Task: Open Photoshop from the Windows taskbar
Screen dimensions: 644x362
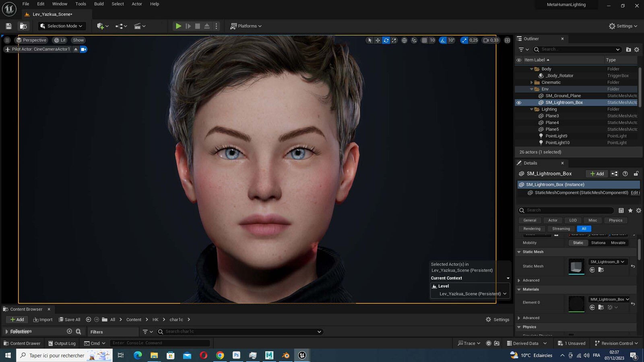Action: [236, 355]
